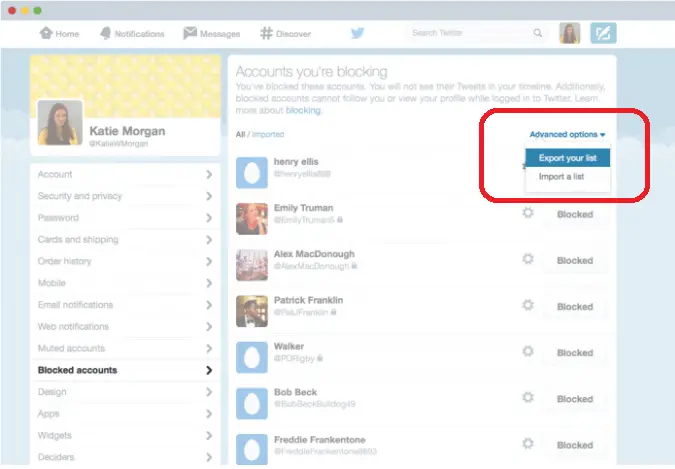The width and height of the screenshot is (675, 469).
Task: Open gear menu for Emily Truman
Action: coord(528,212)
